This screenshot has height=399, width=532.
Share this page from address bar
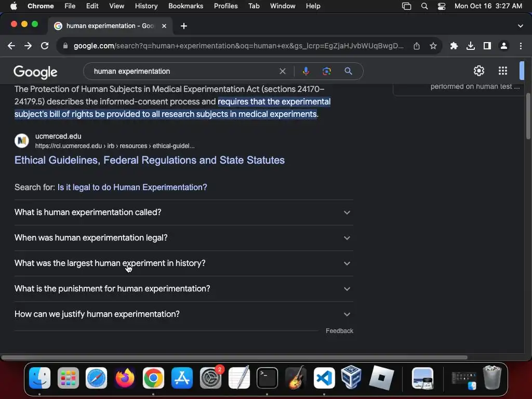(x=417, y=46)
